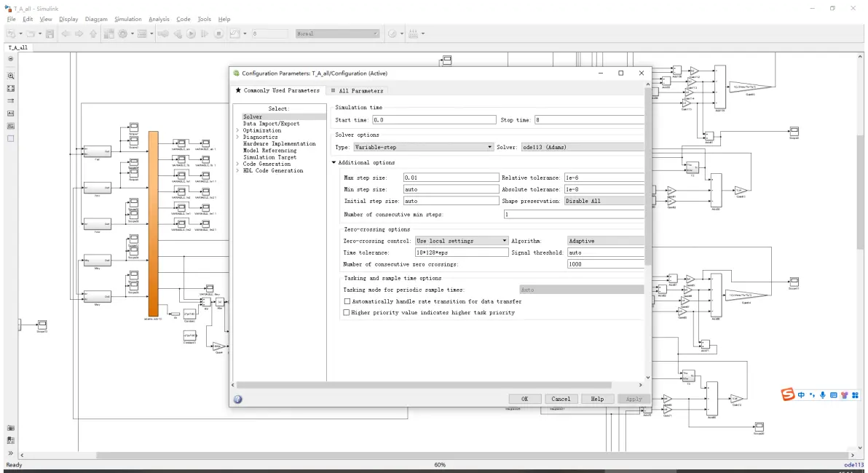Click the Relative tolerance field
The width and height of the screenshot is (868, 473).
604,178
